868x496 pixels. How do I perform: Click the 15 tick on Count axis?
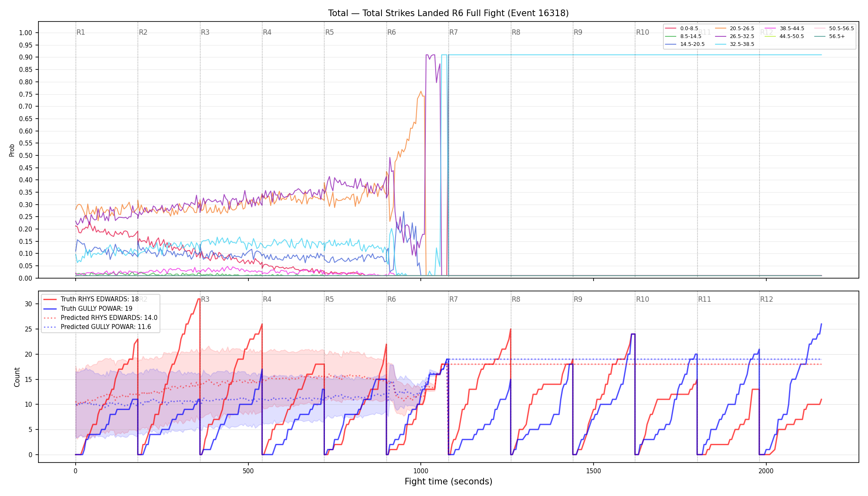pyautogui.click(x=28, y=379)
